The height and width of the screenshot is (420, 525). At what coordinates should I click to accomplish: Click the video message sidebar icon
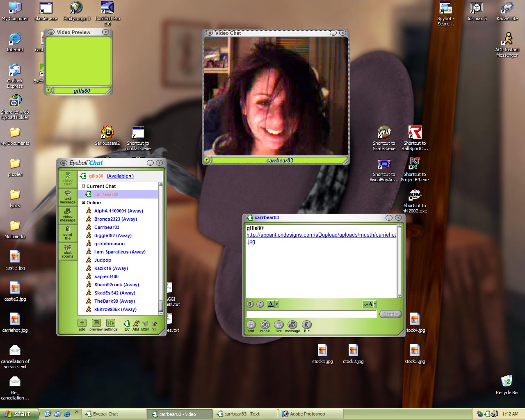click(68, 214)
